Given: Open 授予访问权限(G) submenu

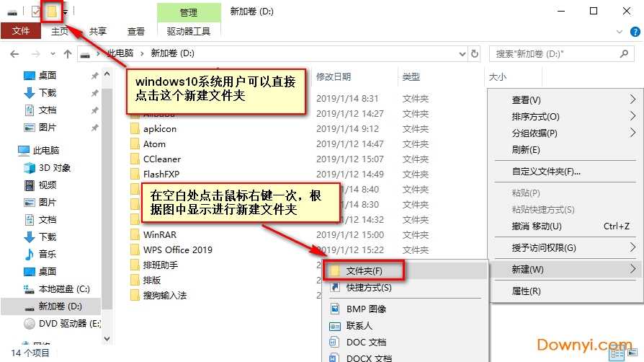Looking at the screenshot, I should tap(565, 247).
